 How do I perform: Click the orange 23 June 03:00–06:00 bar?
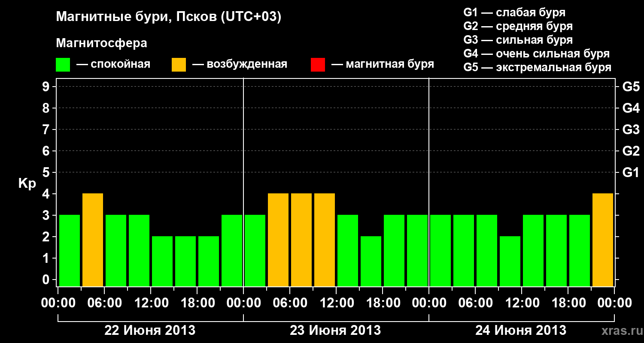pos(278,240)
